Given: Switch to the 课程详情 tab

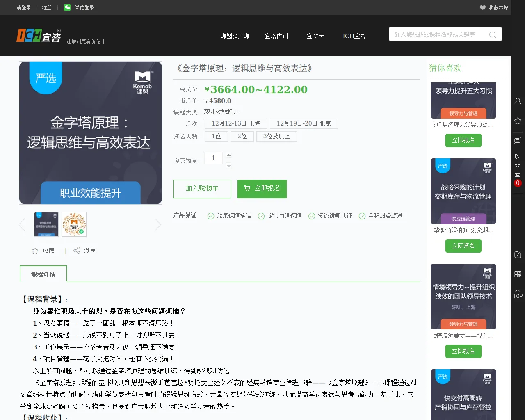Looking at the screenshot, I should (43, 274).
